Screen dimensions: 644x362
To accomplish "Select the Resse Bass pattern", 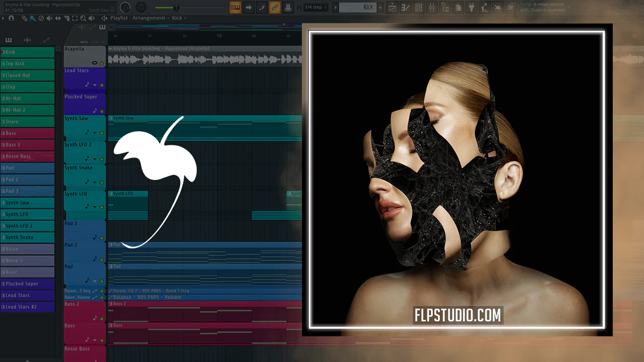I will (x=27, y=156).
